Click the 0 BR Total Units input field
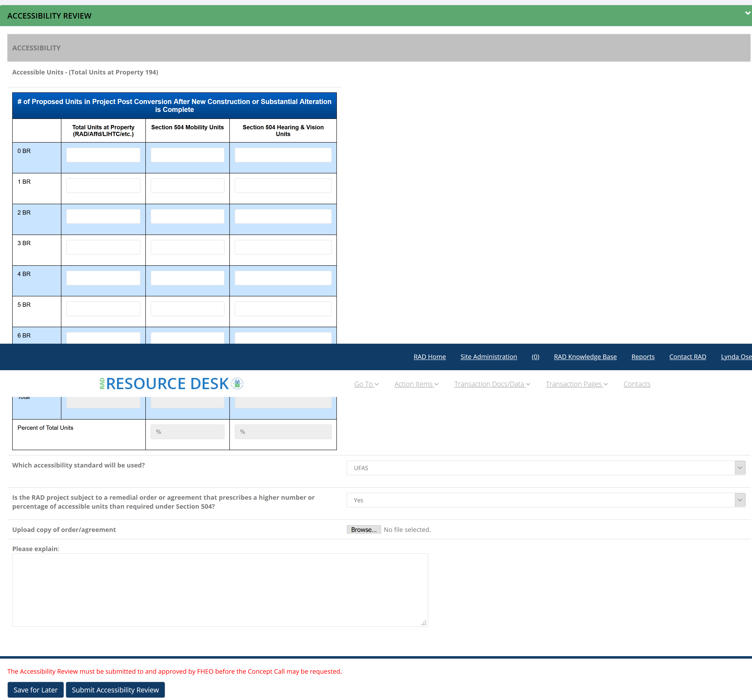The height and width of the screenshot is (700, 752). (103, 155)
